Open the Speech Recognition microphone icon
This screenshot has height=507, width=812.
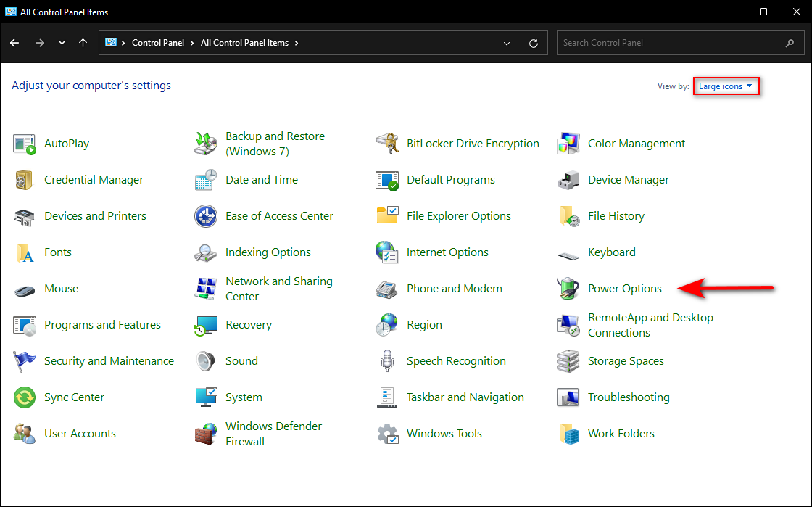tap(387, 361)
